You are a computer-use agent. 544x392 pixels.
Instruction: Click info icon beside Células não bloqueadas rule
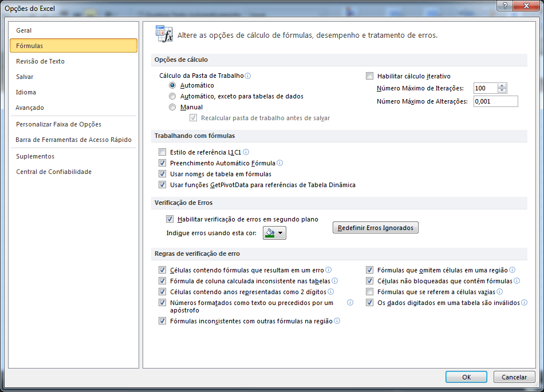[x=517, y=280]
